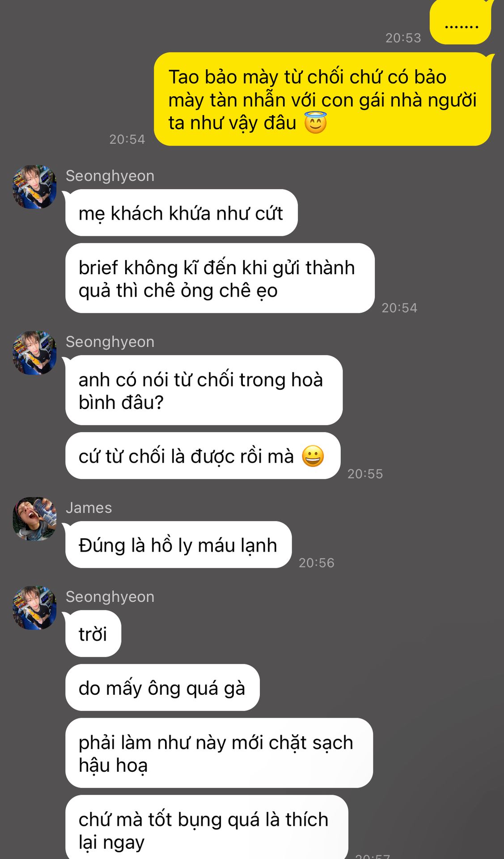Tap the 'brief không kĩ' message bubble

[x=220, y=278]
